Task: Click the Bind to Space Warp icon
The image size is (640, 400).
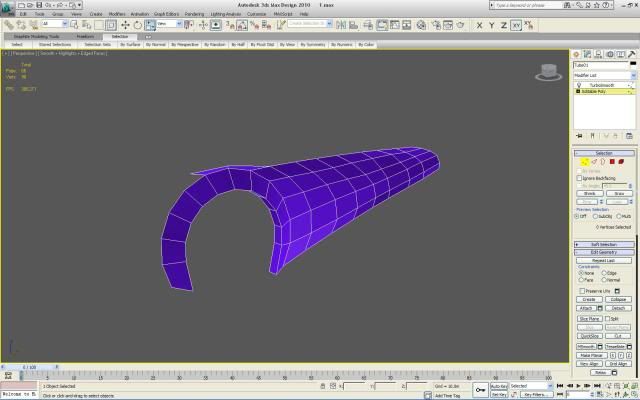Action: [33, 25]
